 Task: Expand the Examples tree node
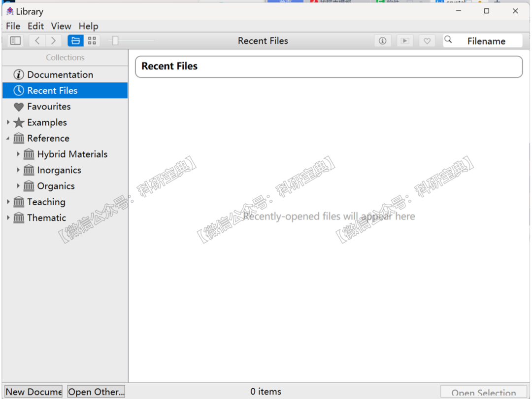8,122
